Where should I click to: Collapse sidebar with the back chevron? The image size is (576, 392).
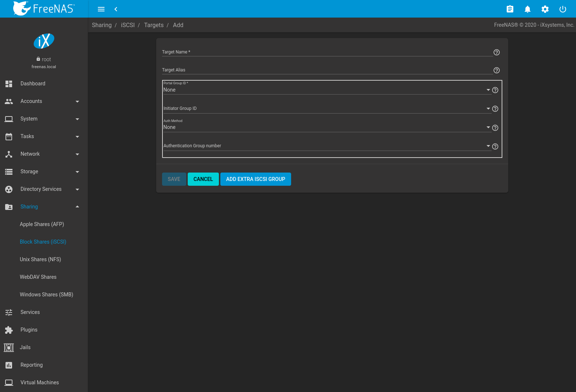click(x=116, y=9)
